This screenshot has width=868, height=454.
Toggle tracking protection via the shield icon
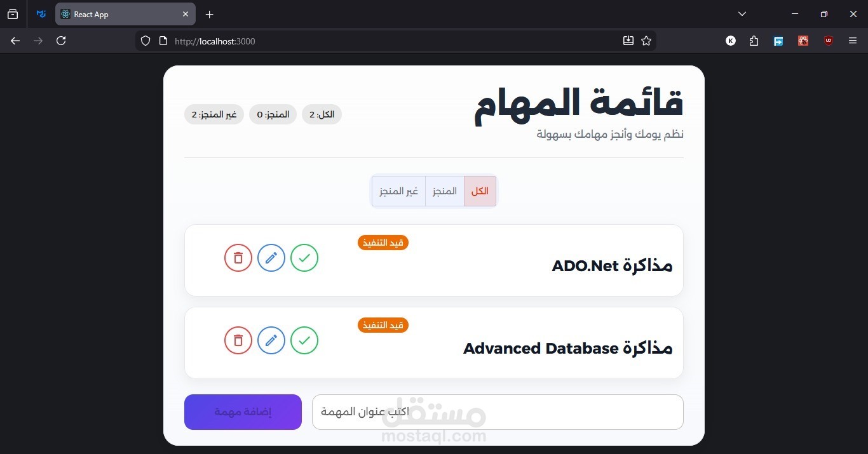(145, 41)
